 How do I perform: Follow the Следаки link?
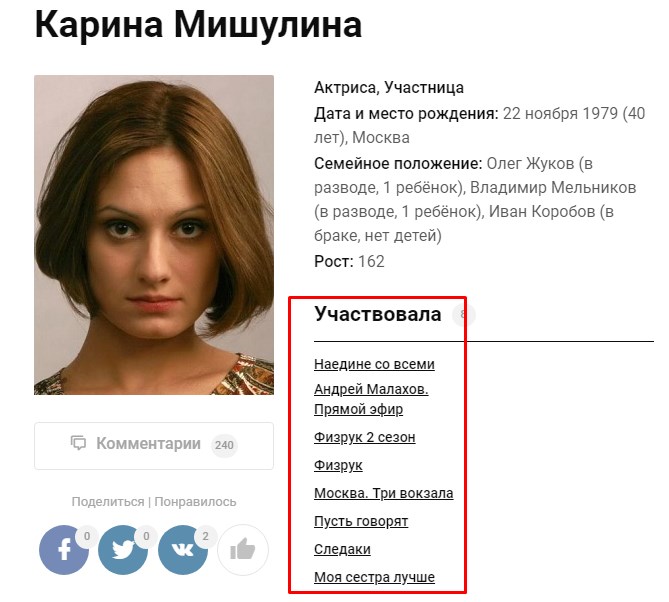[342, 549]
